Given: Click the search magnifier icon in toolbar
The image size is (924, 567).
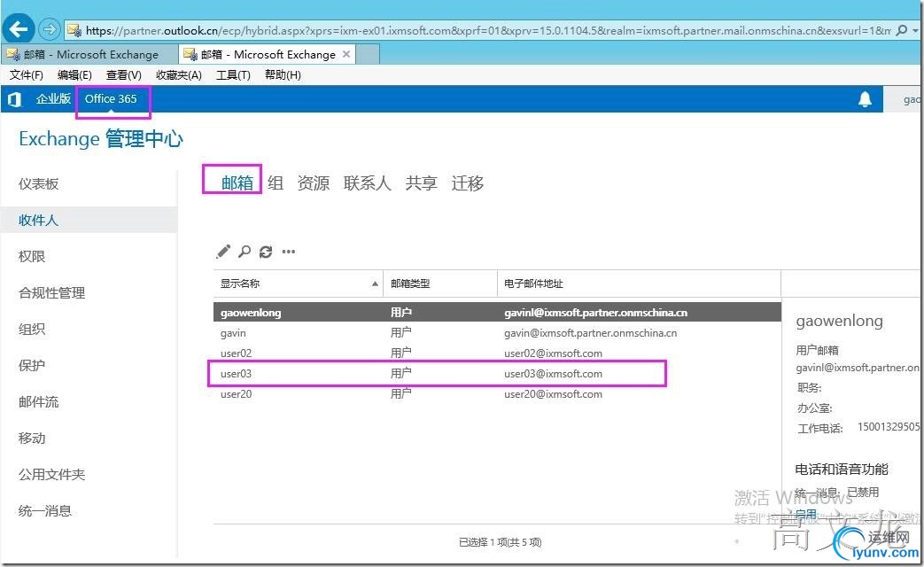Looking at the screenshot, I should point(244,252).
